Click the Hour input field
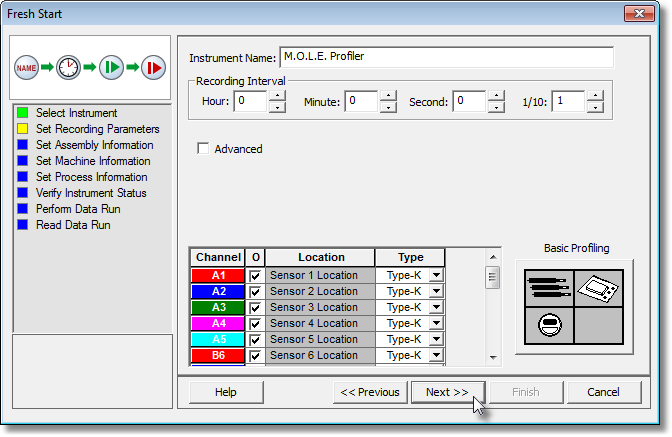Screen dimensions: 672x437 [251, 101]
